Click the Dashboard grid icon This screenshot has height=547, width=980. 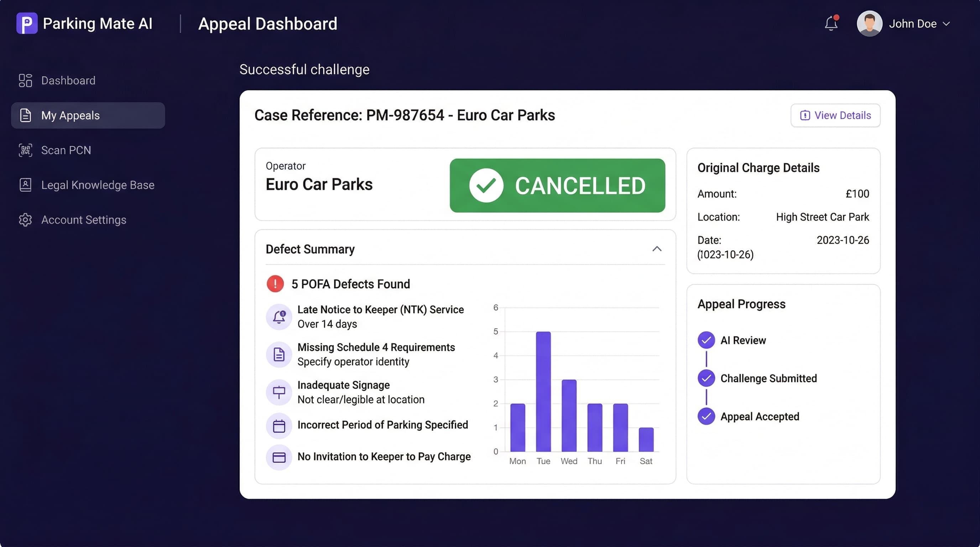pos(26,80)
